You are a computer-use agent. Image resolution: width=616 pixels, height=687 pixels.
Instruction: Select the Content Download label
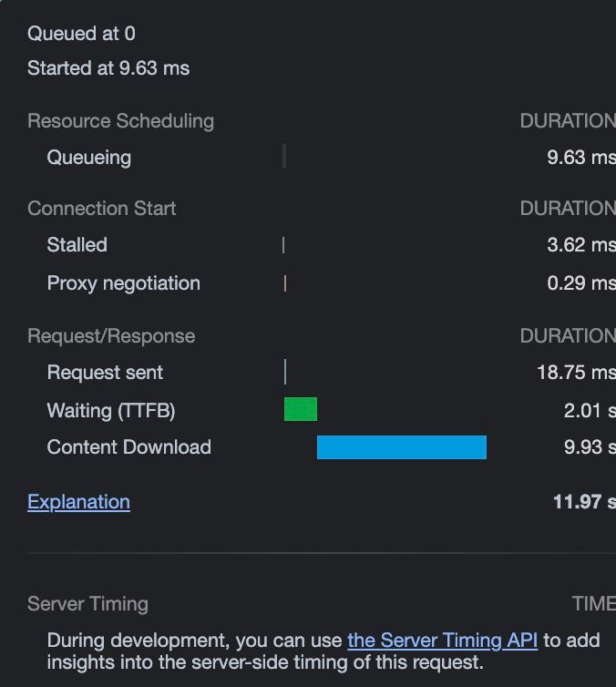point(129,447)
